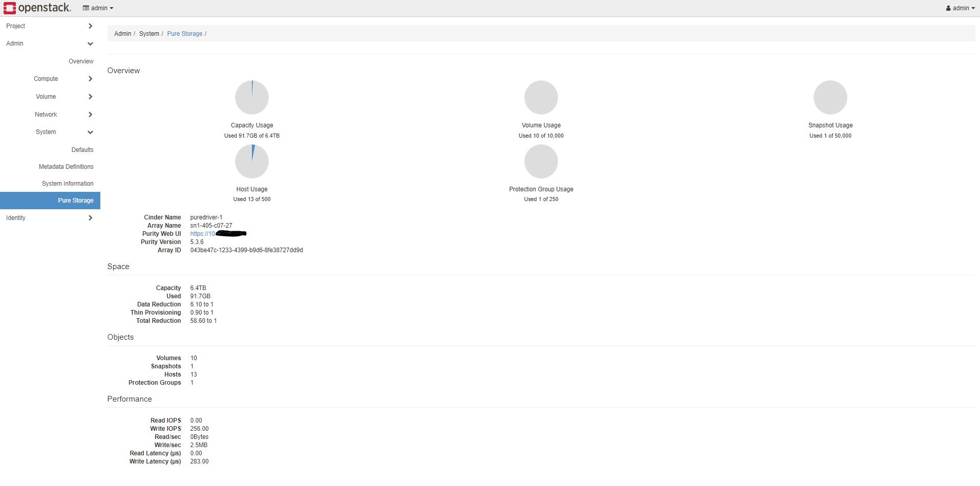
Task: Select Pure Storage in sidebar
Action: [x=50, y=201]
